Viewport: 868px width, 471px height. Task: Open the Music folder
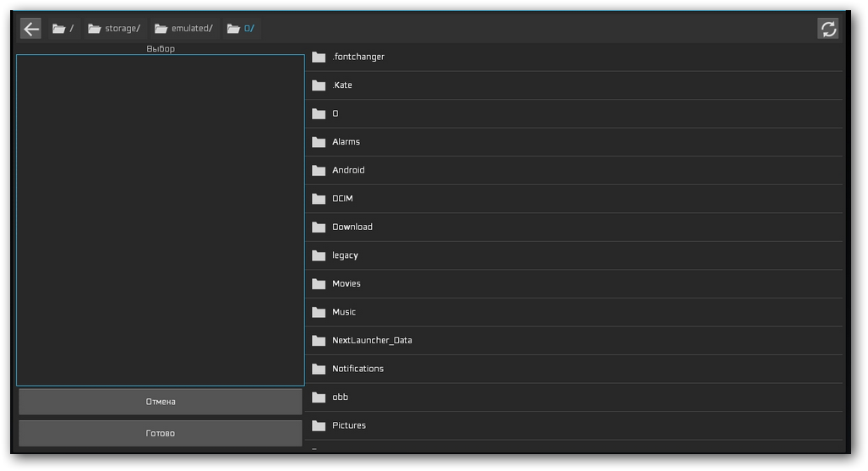(344, 312)
